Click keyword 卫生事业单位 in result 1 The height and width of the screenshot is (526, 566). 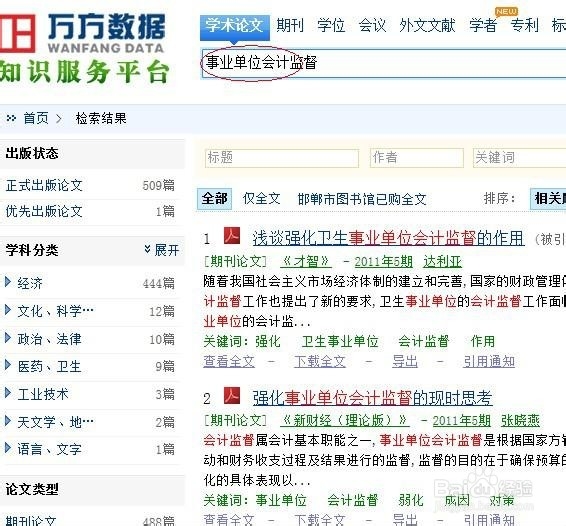click(x=340, y=341)
